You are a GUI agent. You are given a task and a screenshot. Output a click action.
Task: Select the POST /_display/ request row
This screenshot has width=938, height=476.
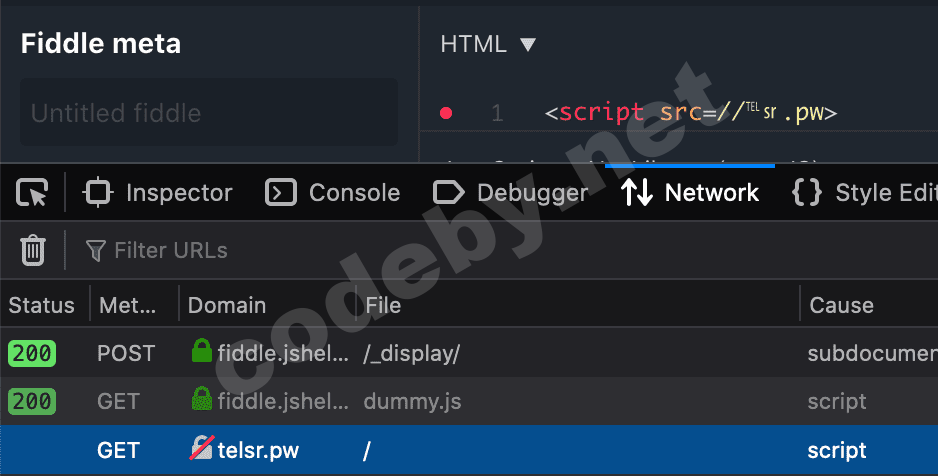469,353
